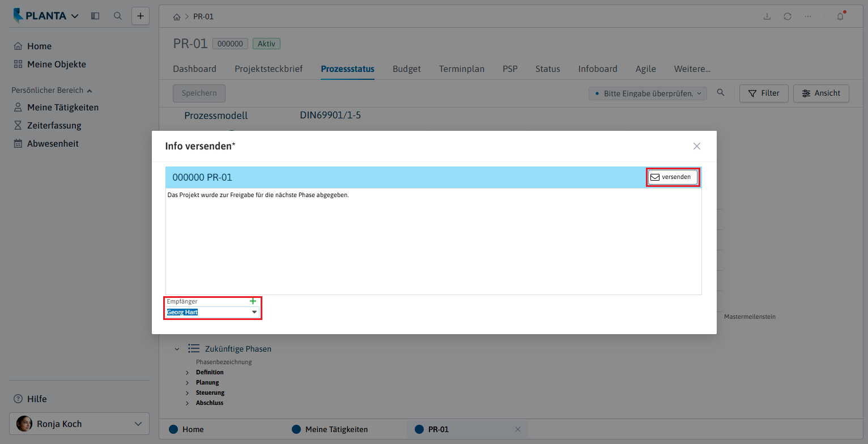Click the PLANTA logo
Screen dimensions: 868x444
click(x=40, y=16)
